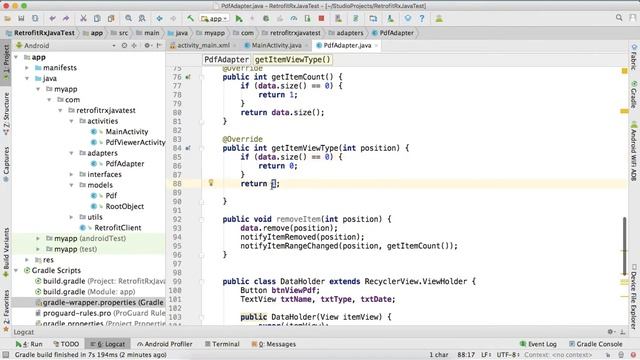Click the Save All toolbar icon
Screen dimensions: 640x360
[21, 18]
